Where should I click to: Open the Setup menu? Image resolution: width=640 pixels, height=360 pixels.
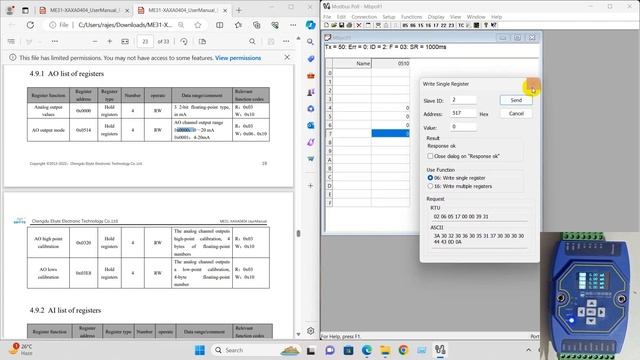pos(389,17)
